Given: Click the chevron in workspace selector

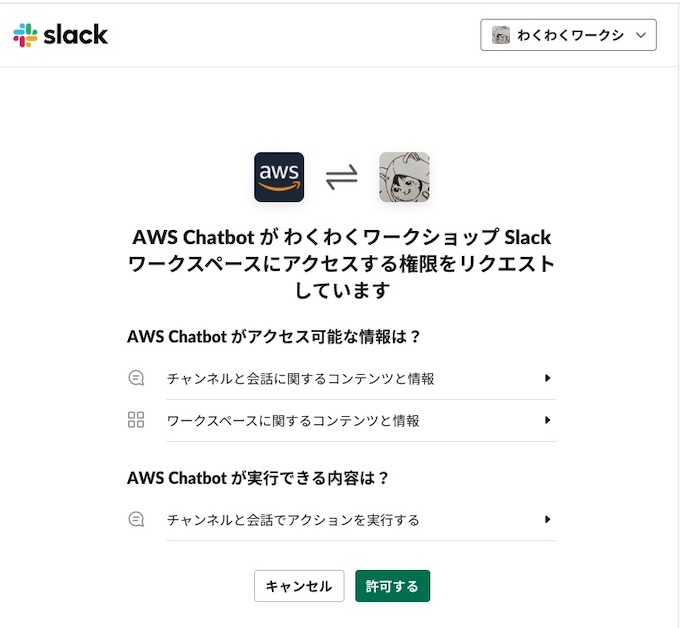Looking at the screenshot, I should 640,36.
